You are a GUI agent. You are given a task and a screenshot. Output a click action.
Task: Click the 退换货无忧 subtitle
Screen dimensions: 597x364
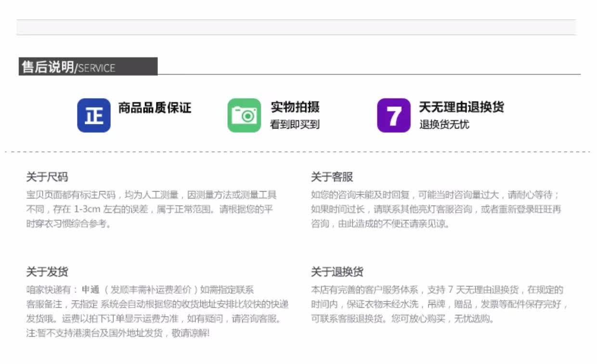coord(444,125)
